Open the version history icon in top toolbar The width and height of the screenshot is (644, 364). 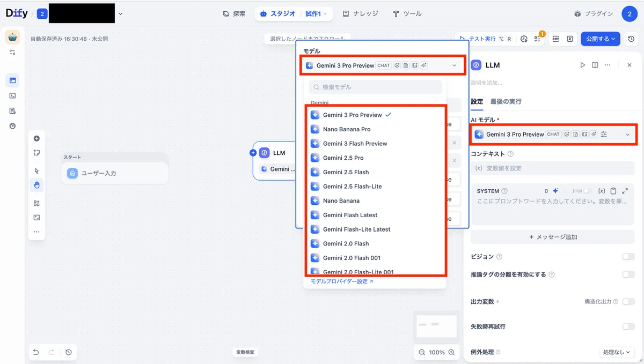[x=631, y=39]
